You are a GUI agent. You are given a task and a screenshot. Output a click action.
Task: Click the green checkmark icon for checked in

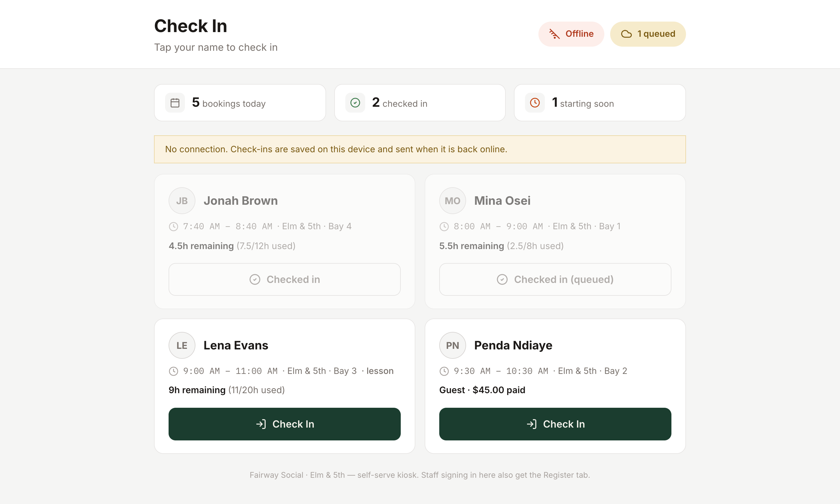355,103
